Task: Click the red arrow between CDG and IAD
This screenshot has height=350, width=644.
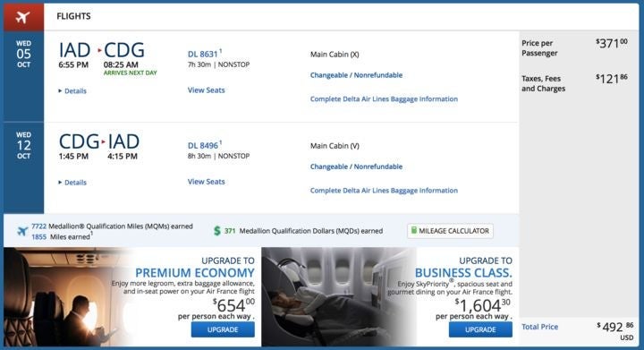Action: pos(103,142)
